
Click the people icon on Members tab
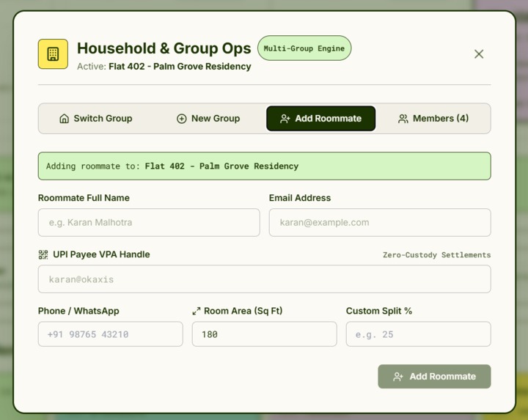click(403, 119)
